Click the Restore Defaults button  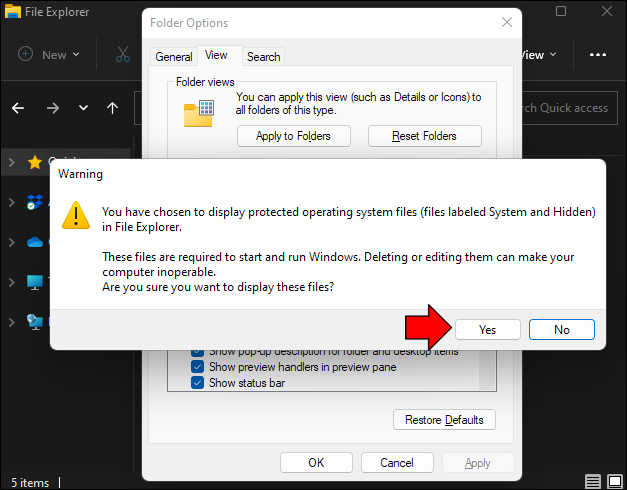pos(444,420)
